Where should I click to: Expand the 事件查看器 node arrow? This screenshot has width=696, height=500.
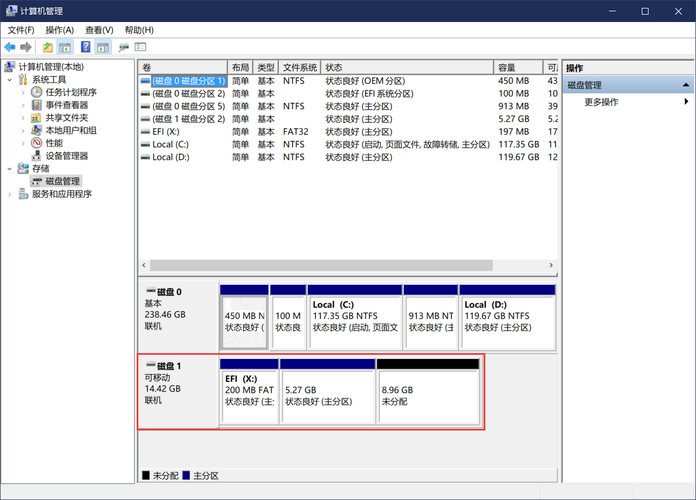23,105
